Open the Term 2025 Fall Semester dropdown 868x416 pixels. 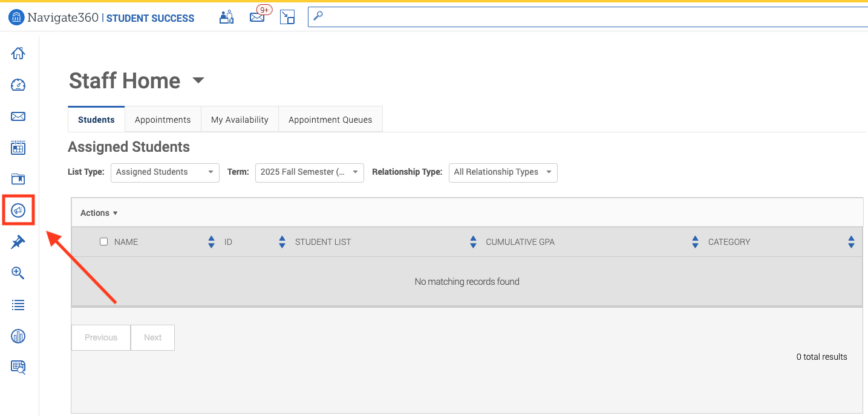[x=310, y=172]
